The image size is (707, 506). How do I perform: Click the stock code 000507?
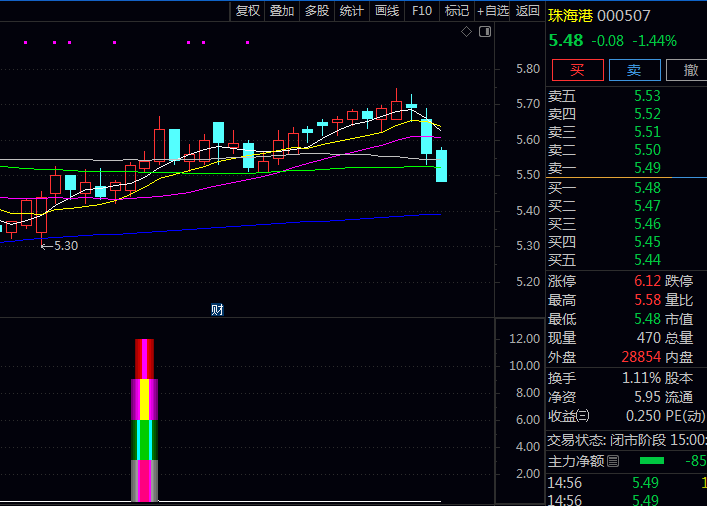coord(624,16)
